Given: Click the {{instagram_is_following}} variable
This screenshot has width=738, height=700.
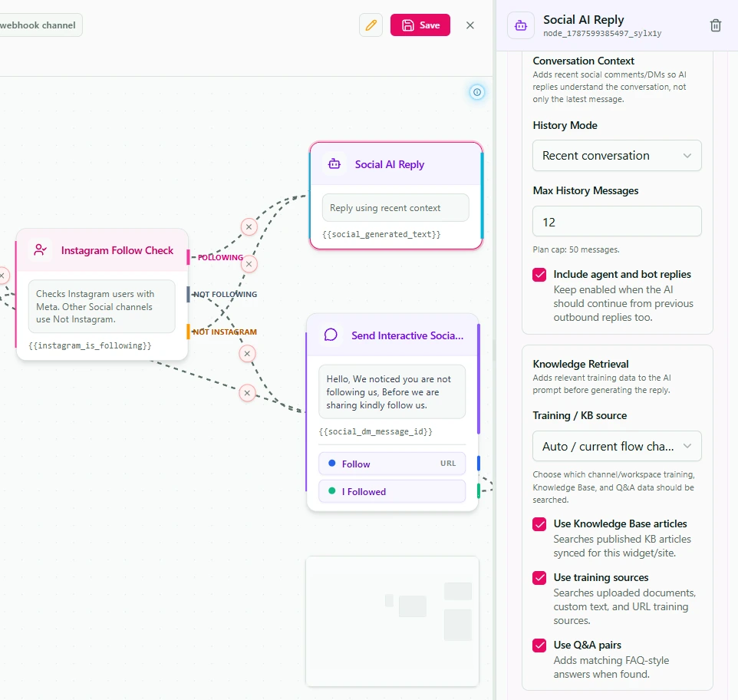Looking at the screenshot, I should 90,345.
